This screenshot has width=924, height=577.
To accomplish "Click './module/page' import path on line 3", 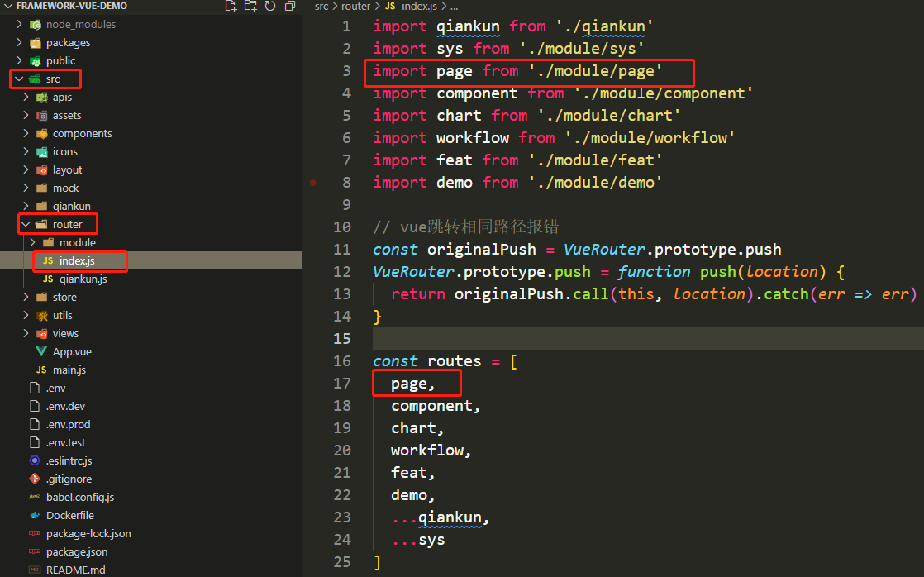I will click(595, 71).
